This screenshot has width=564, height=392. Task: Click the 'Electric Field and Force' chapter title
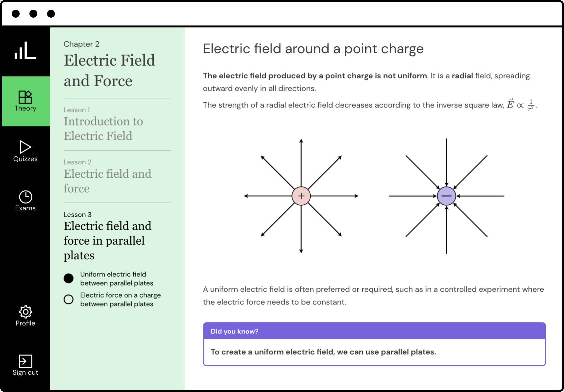[x=109, y=70]
